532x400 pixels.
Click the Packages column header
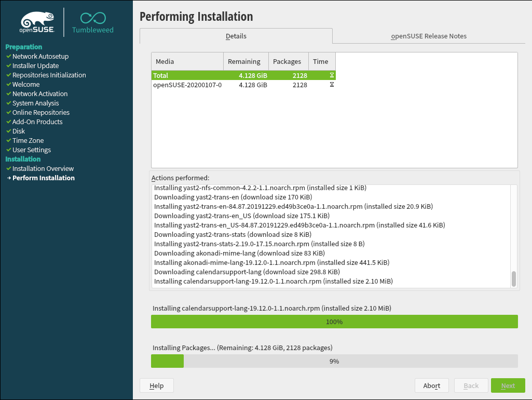288,61
